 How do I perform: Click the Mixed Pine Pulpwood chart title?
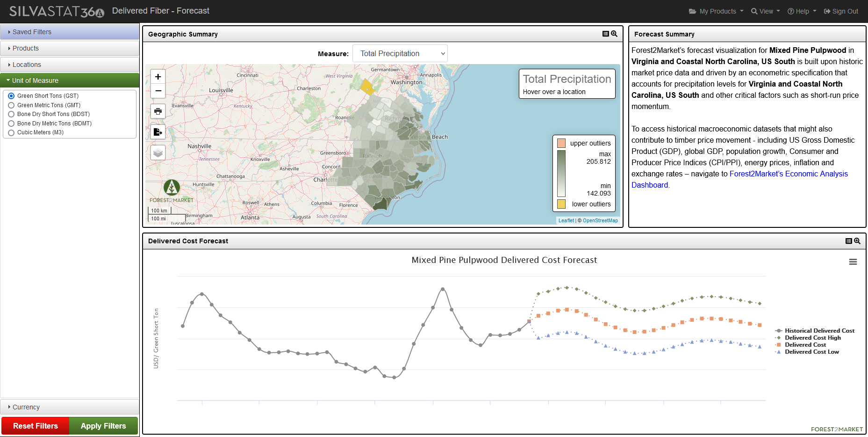click(504, 260)
